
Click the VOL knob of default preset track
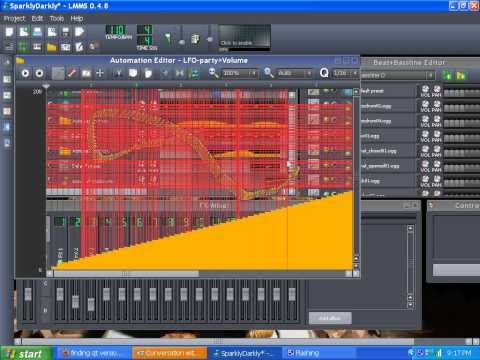tap(425, 89)
